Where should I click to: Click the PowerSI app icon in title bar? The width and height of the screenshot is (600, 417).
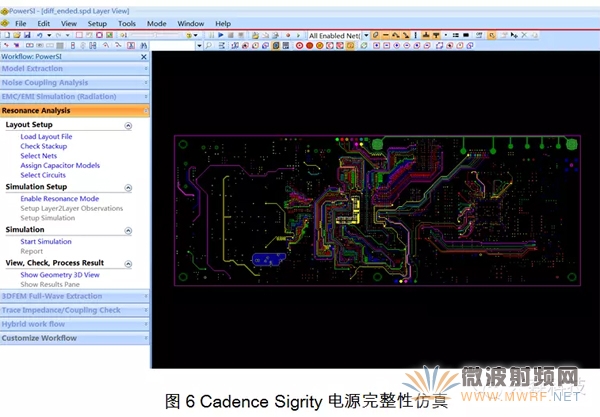[x=5, y=11]
